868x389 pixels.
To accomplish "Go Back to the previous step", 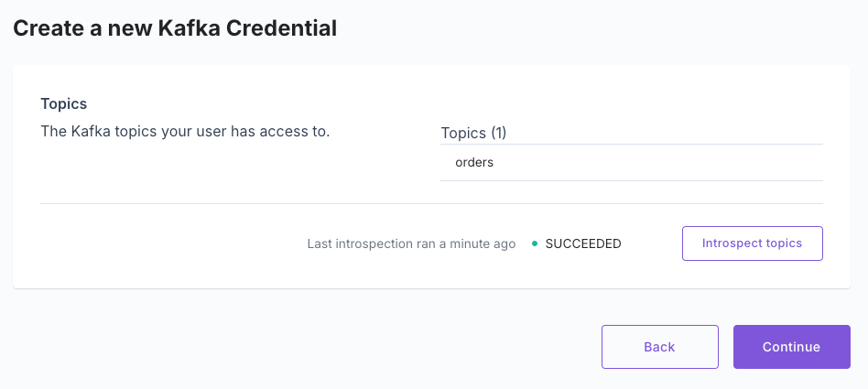I will 660,347.
